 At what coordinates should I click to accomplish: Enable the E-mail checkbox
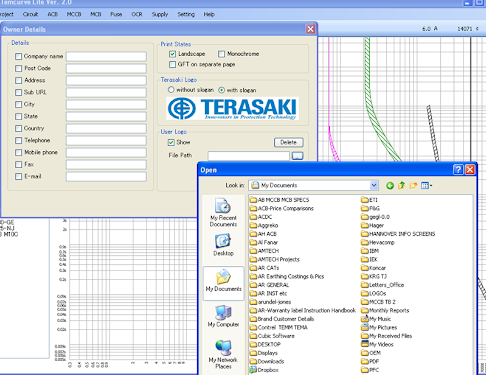click(x=19, y=176)
